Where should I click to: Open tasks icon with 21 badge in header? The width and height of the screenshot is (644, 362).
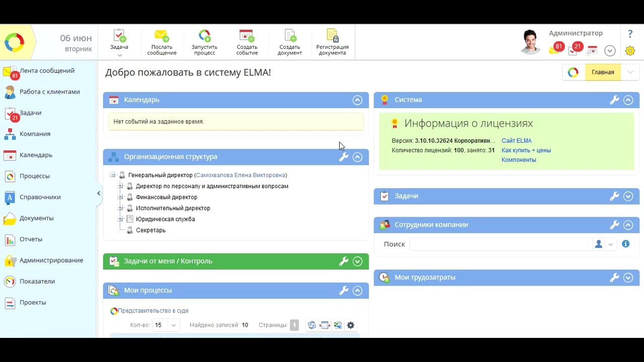click(574, 49)
